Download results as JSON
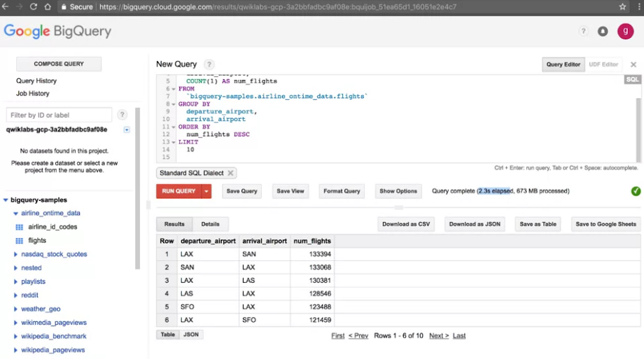 tap(475, 224)
